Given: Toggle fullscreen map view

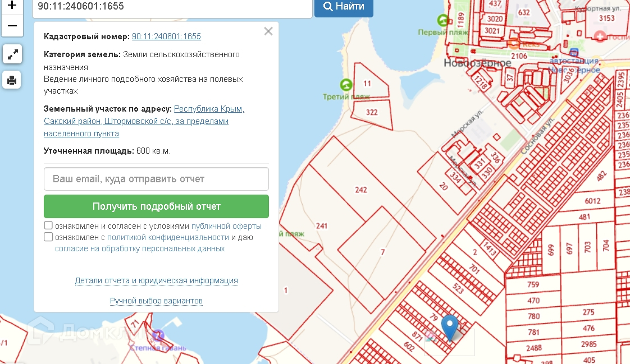Looking at the screenshot, I should [x=12, y=54].
